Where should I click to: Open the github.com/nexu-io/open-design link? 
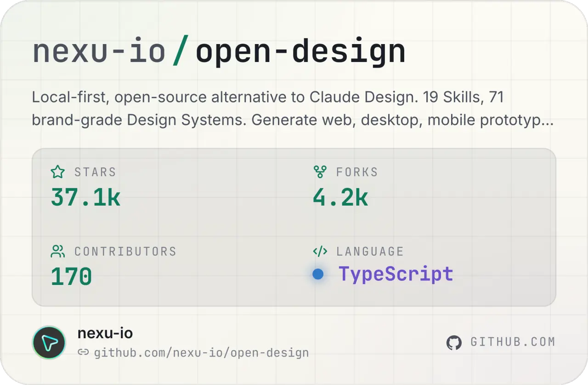click(201, 353)
